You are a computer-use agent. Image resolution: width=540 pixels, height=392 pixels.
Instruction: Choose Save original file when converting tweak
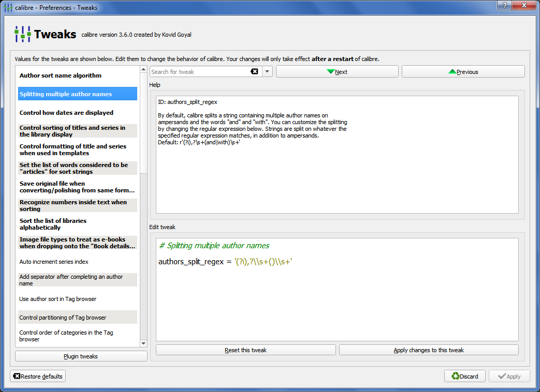[78, 187]
